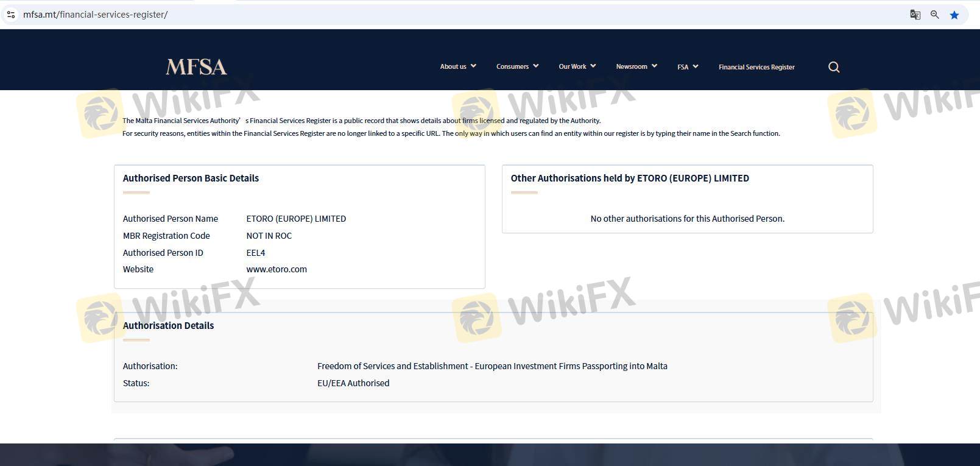Open the Newsroom menu
The image size is (980, 466).
pyautogui.click(x=632, y=66)
